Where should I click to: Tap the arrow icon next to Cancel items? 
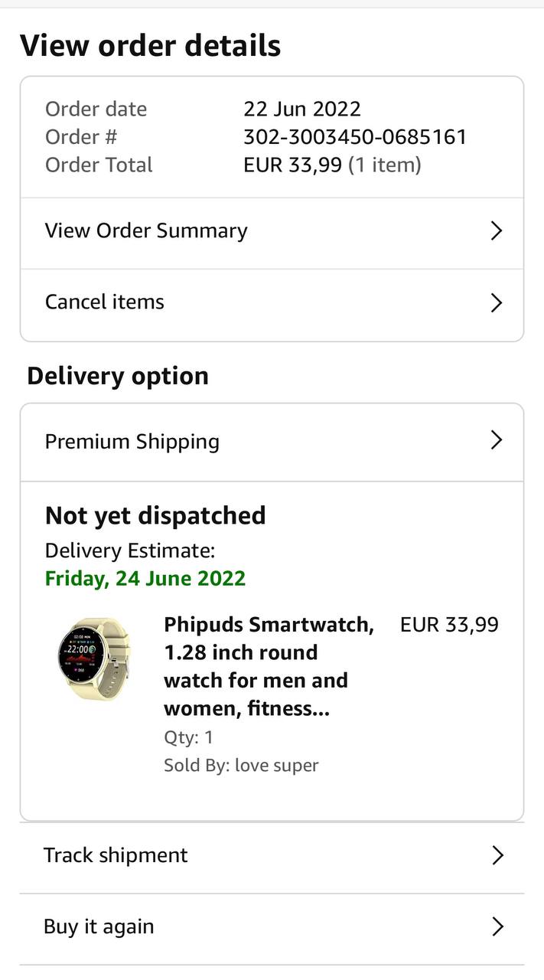[x=496, y=303]
